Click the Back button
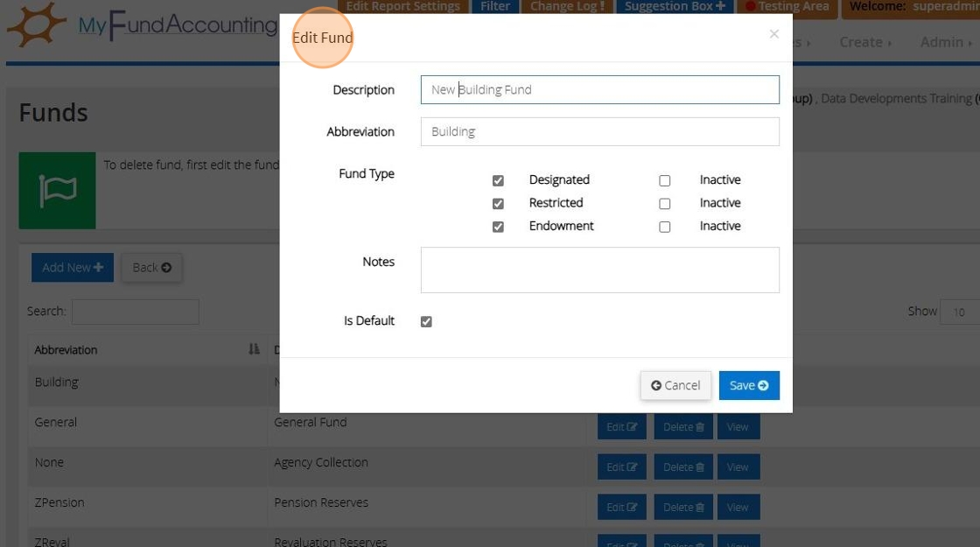Image resolution: width=980 pixels, height=547 pixels. pyautogui.click(x=152, y=268)
